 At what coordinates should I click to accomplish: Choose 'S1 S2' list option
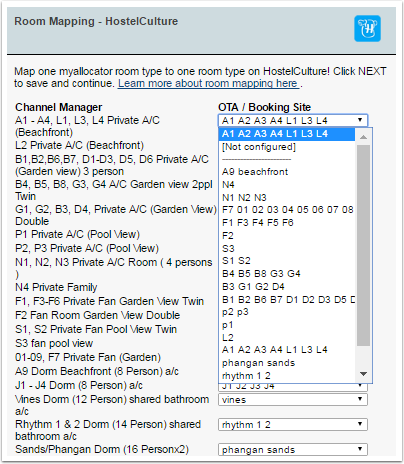(287, 261)
